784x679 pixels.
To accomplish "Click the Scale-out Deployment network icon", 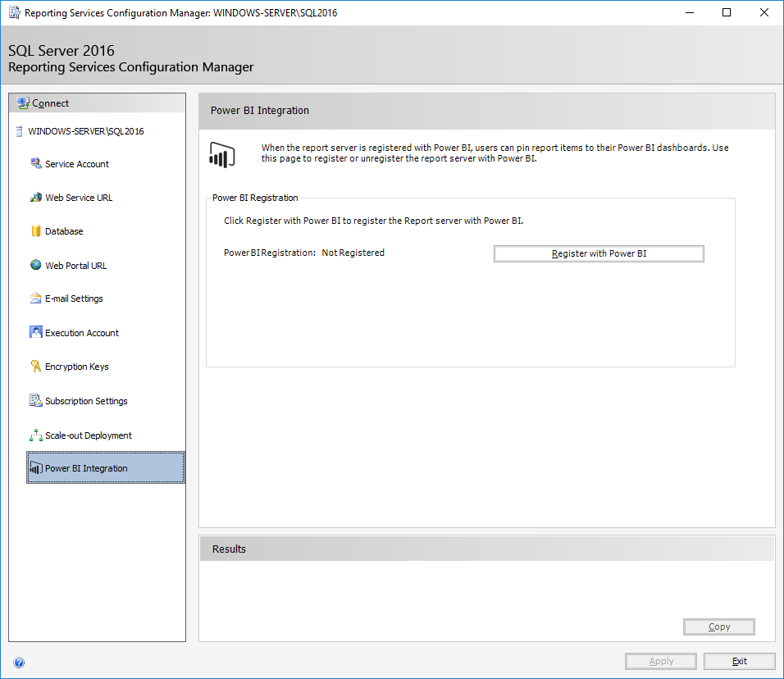I will coord(35,435).
